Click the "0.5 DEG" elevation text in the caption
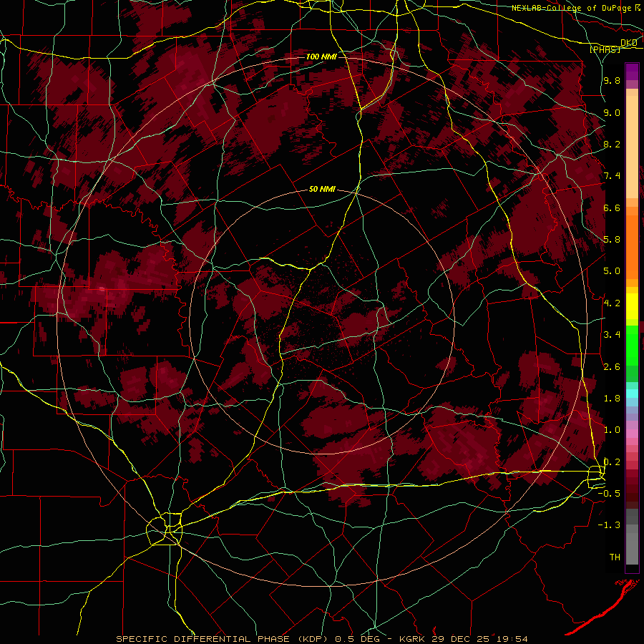The height and width of the screenshot is (644, 644). tap(357, 639)
